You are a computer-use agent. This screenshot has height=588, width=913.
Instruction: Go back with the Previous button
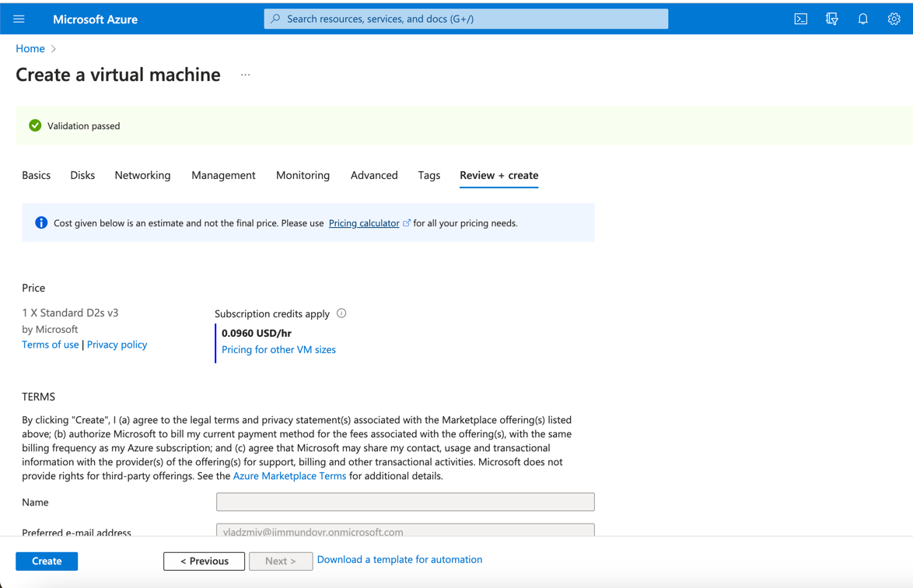pyautogui.click(x=204, y=562)
